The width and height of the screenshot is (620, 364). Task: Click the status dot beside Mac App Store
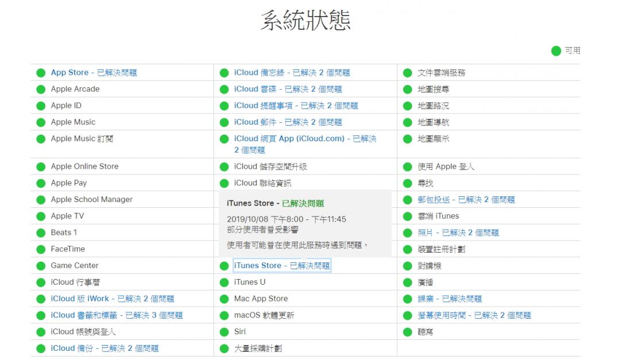[224, 299]
